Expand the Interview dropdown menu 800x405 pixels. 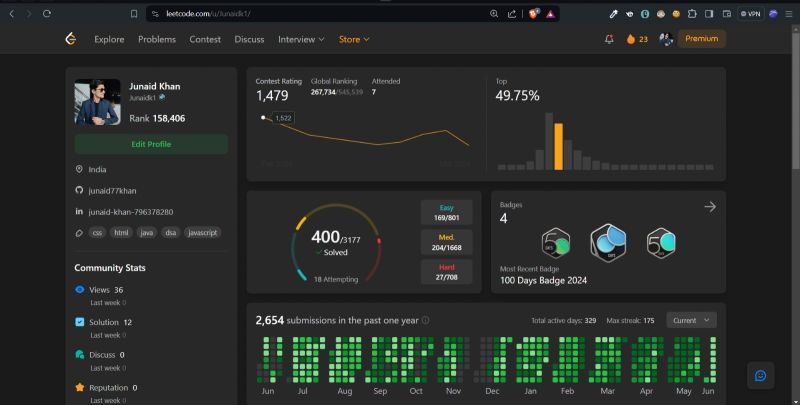pos(301,39)
